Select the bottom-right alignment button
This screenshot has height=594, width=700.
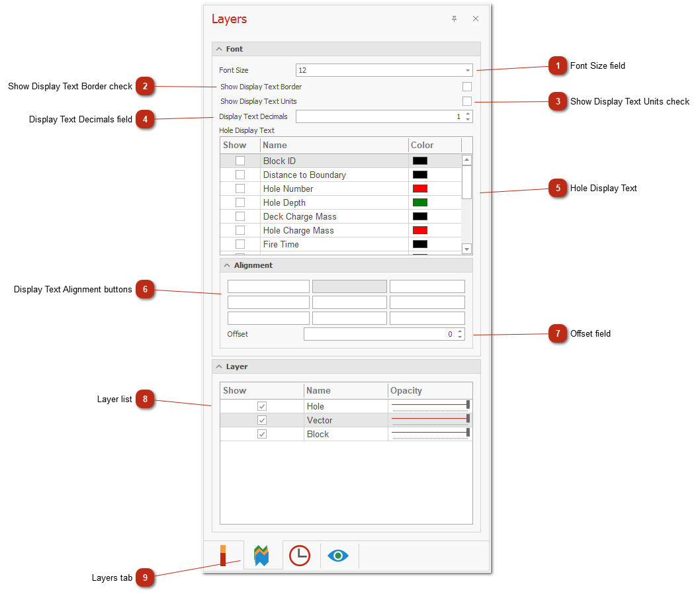pyautogui.click(x=427, y=318)
